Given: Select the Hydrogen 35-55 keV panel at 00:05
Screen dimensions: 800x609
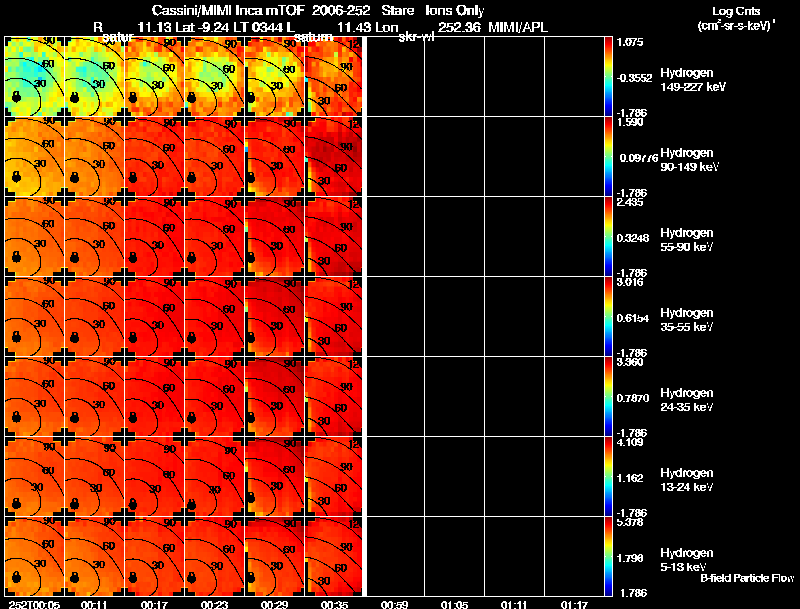Looking at the screenshot, I should pyautogui.click(x=34, y=317).
